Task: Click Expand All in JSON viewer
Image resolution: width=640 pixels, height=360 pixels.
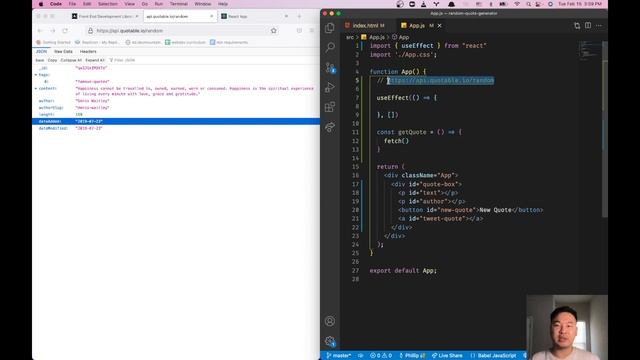Action: [95, 60]
